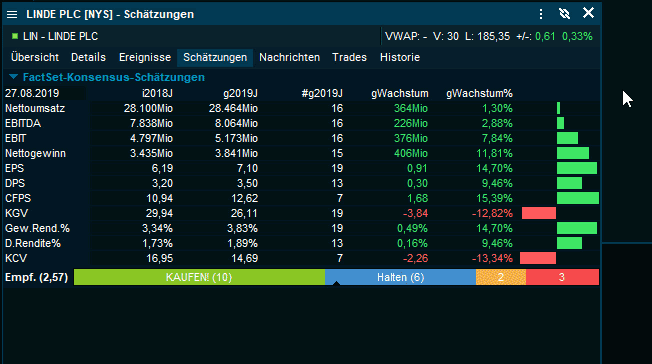Open the Historie tab
Viewport: 652px width, 364px height.
pyautogui.click(x=400, y=57)
